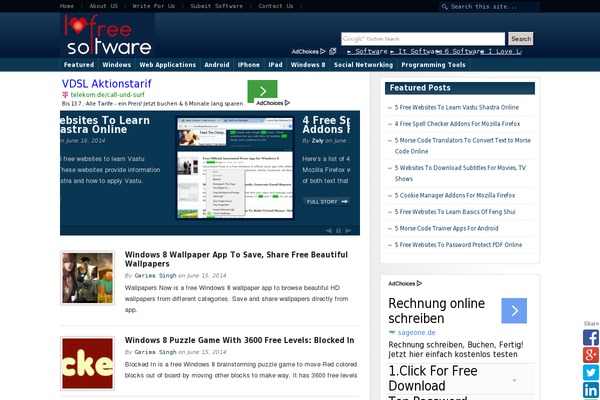
Task: Click 'Software' ad link in header
Action: [367, 51]
